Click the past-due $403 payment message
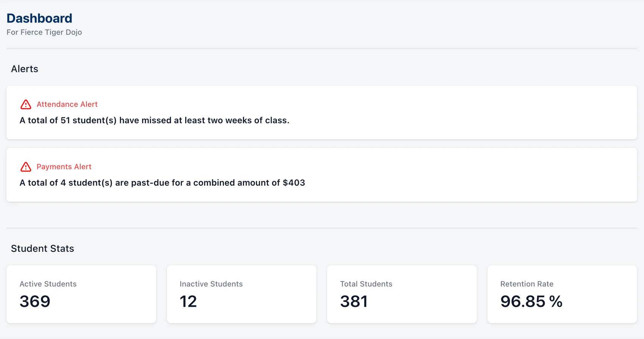Image resolution: width=644 pixels, height=339 pixels. (x=162, y=182)
